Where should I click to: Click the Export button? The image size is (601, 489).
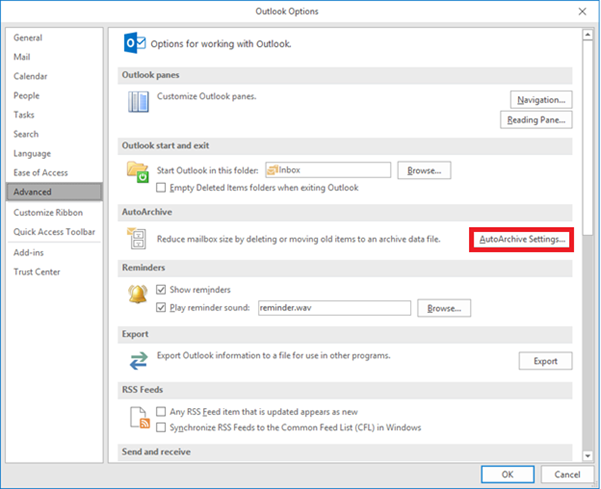click(545, 361)
